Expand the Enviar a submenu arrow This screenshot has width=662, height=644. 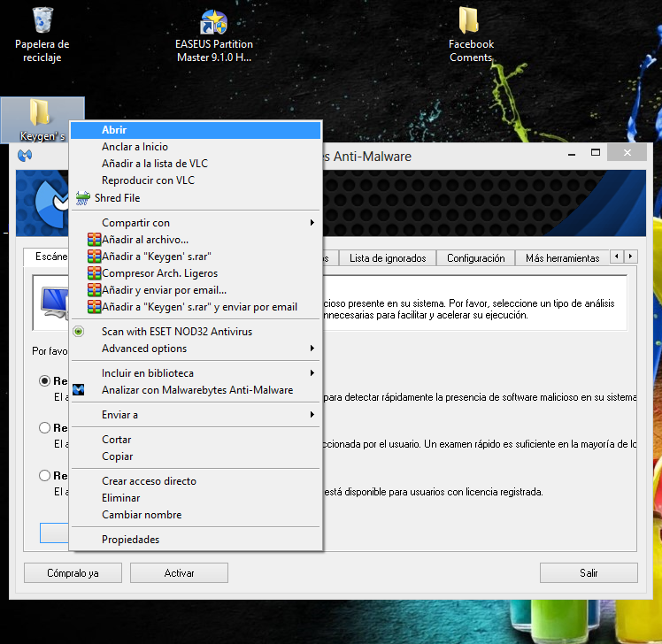point(312,414)
